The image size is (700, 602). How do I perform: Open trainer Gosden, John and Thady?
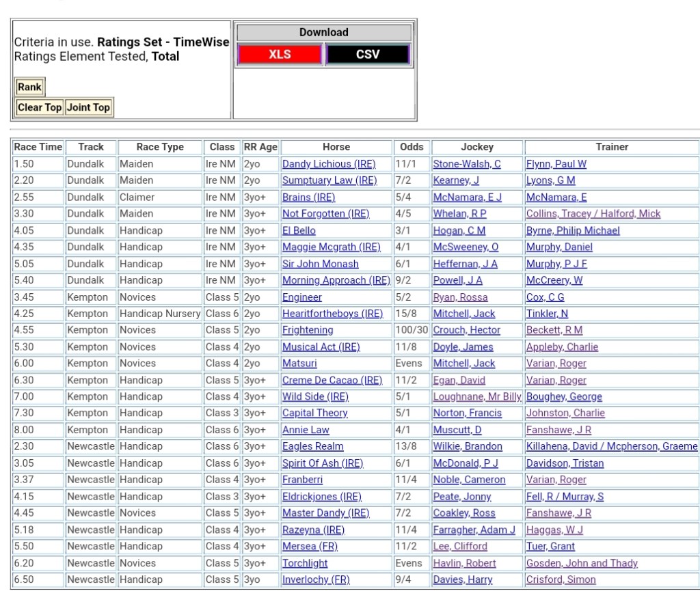click(581, 563)
